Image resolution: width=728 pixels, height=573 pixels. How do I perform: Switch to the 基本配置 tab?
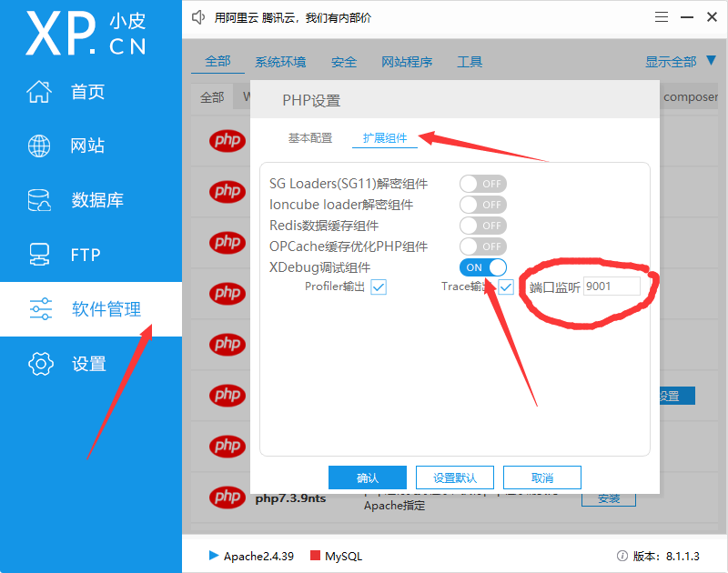tap(310, 138)
